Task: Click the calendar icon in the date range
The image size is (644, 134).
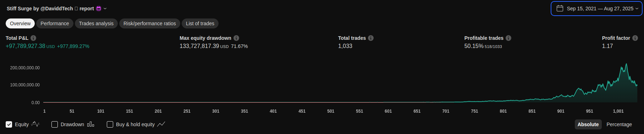Action: [560, 8]
